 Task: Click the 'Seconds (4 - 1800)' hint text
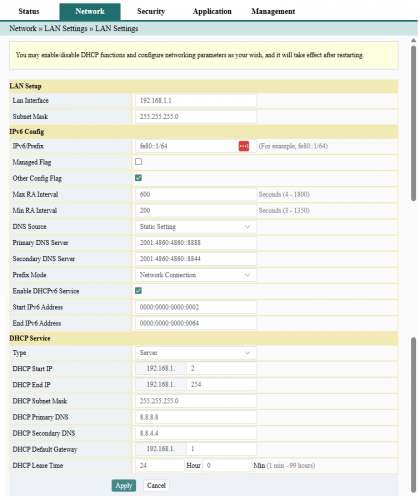tap(284, 194)
